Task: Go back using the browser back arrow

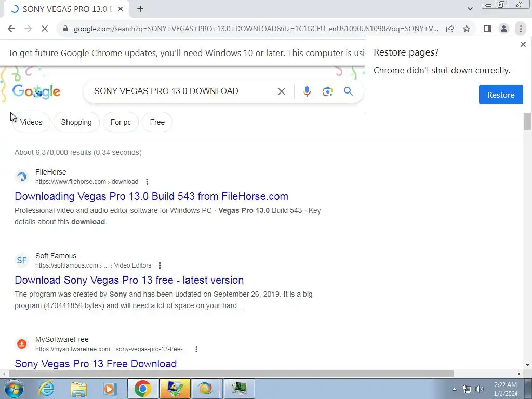Action: point(11,29)
